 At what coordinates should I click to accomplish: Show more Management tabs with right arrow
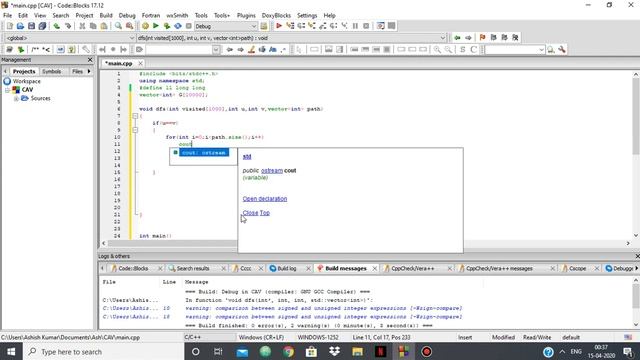89,71
